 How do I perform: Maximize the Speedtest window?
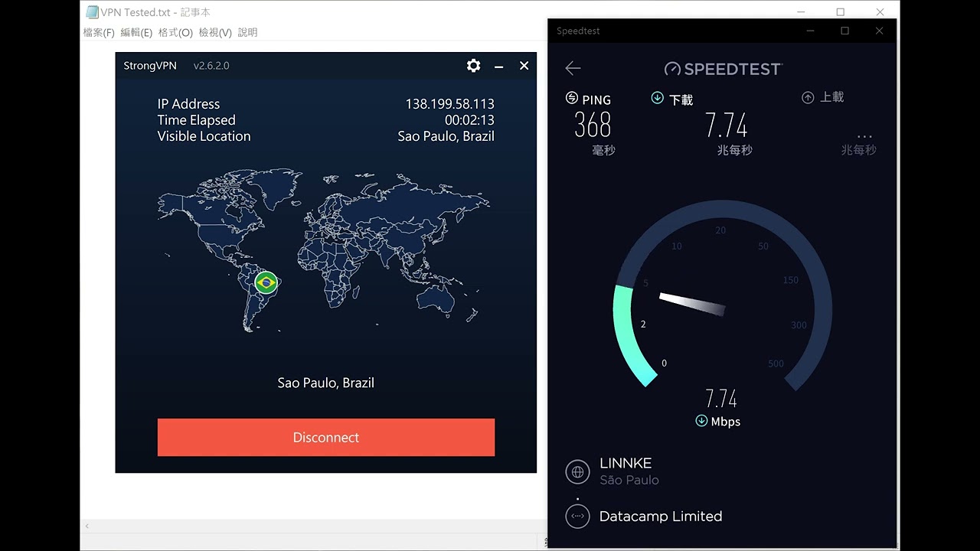pos(844,31)
